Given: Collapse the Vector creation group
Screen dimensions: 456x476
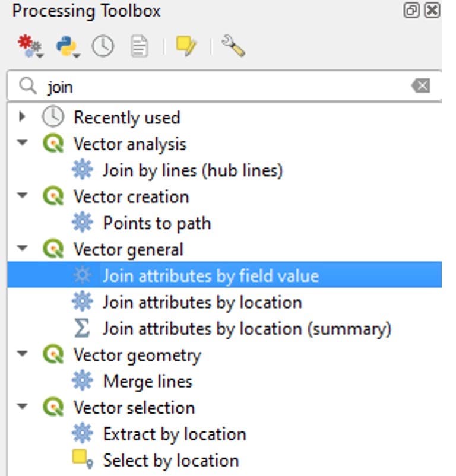Looking at the screenshot, I should tap(23, 196).
